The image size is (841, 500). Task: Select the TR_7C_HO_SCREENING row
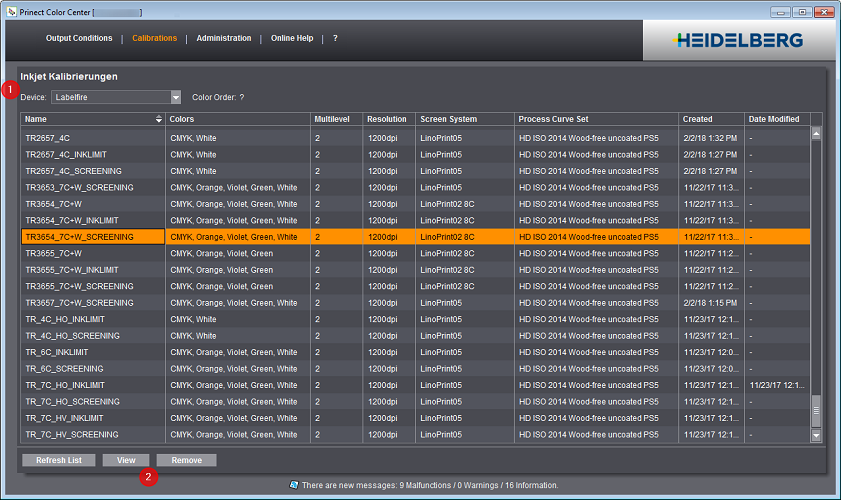pyautogui.click(x=416, y=401)
